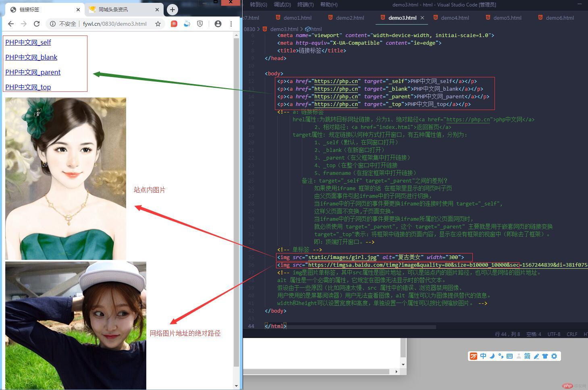Click the IME user account icon
588x390 pixels.
519,356
